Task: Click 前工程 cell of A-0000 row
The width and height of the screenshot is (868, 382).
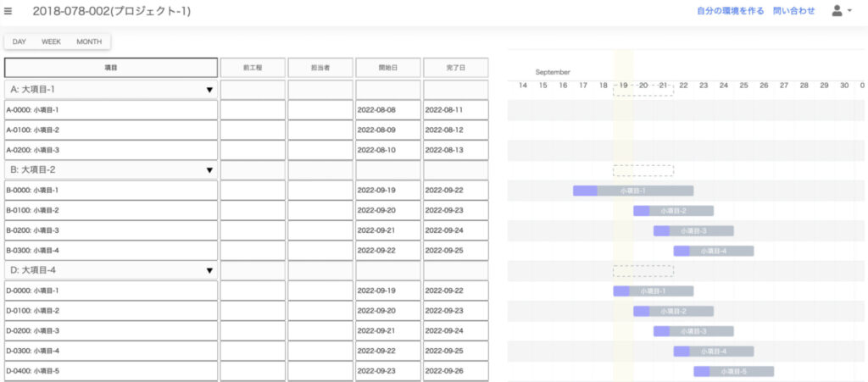Action: click(x=253, y=110)
